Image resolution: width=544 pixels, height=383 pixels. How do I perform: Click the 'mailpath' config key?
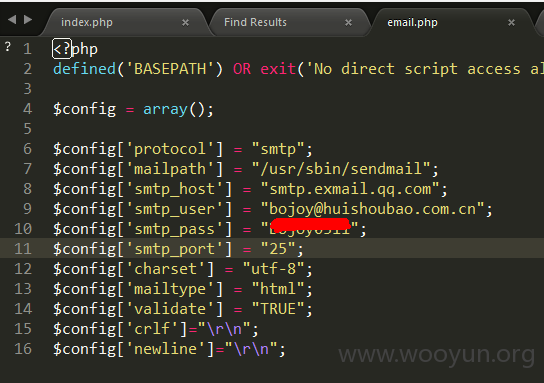coord(170,169)
